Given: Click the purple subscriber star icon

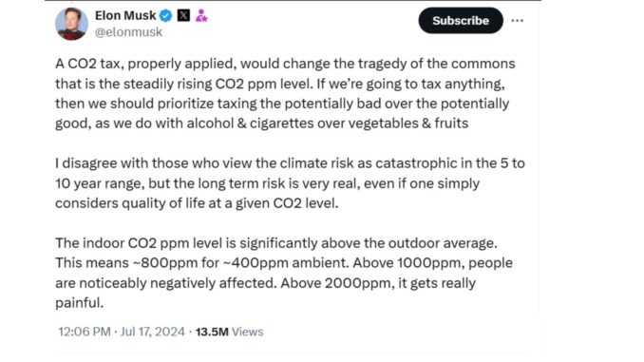Looking at the screenshot, I should coord(201,15).
